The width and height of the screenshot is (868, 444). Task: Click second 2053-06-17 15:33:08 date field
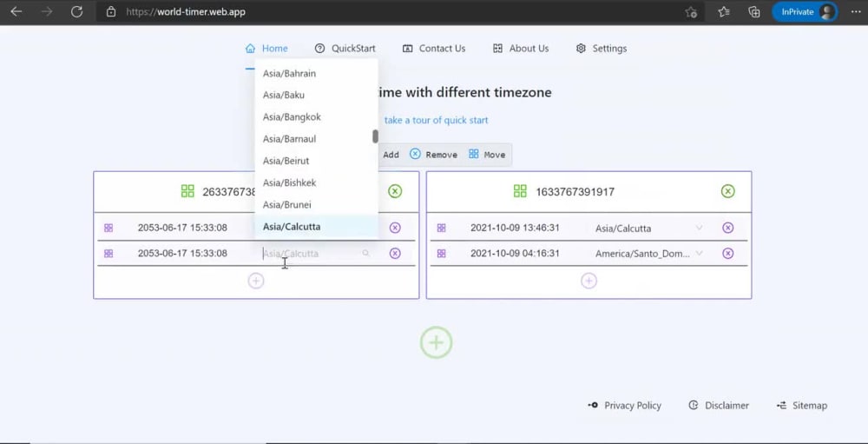pyautogui.click(x=182, y=254)
